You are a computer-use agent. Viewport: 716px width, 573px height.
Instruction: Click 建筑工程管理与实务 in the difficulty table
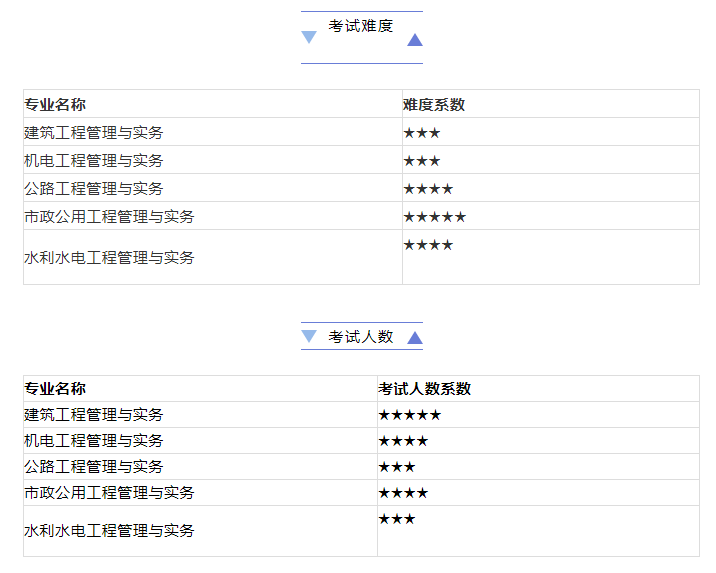tap(94, 132)
